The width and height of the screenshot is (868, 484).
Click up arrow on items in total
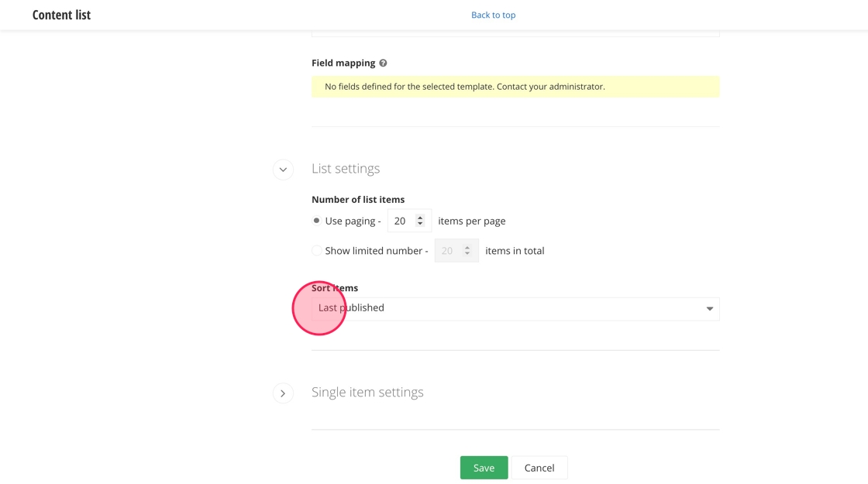click(x=467, y=247)
